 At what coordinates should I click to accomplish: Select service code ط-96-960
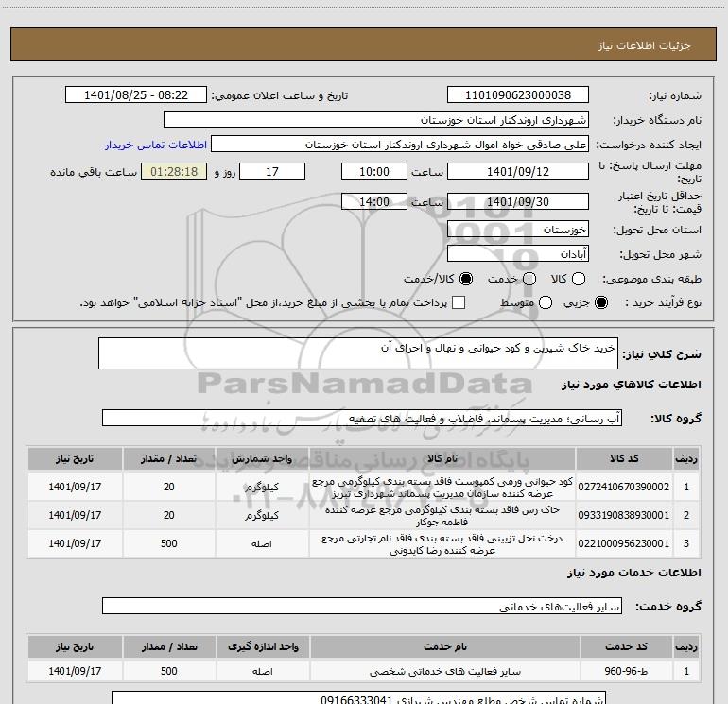pos(626,671)
